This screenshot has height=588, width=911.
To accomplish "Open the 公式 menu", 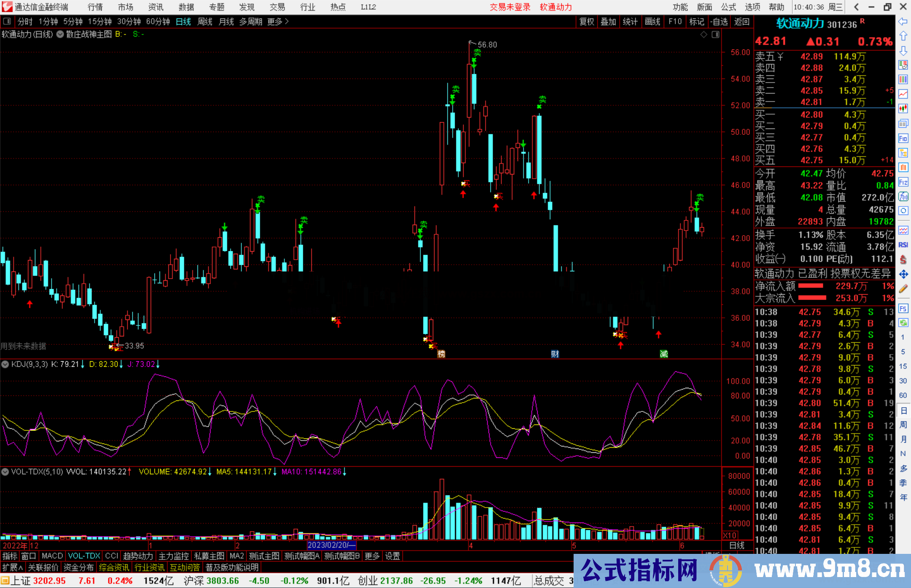I will click(728, 7).
